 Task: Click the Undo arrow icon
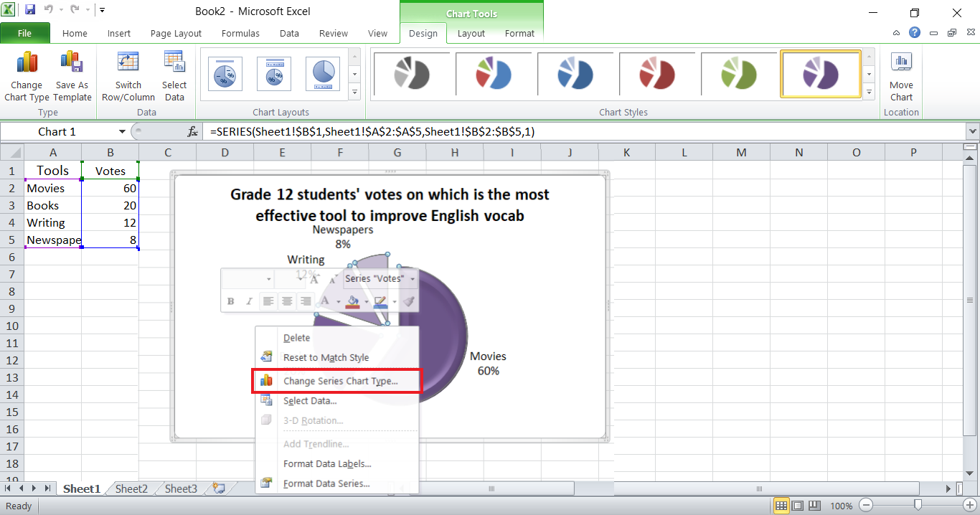click(x=50, y=11)
